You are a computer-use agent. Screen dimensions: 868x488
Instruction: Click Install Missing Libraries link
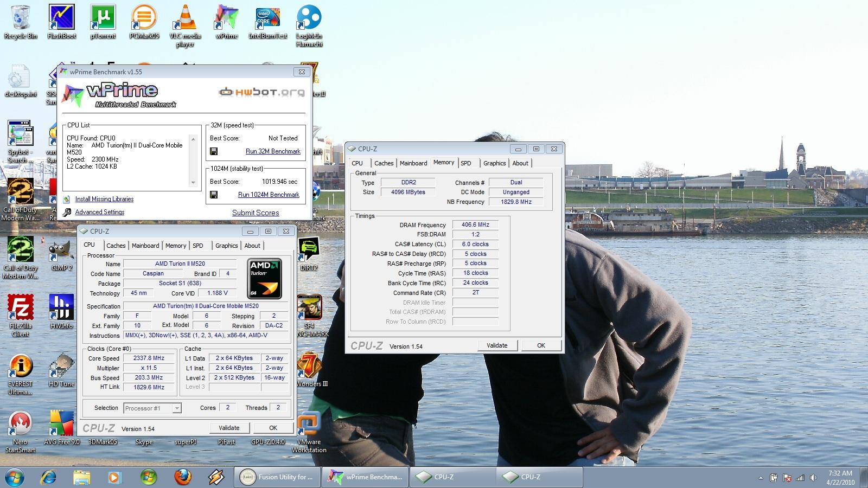click(x=104, y=199)
